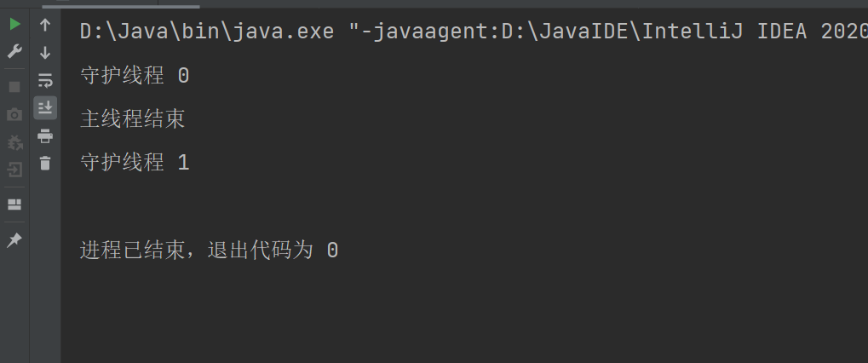Click the 进程已结束 exit code line
The height and width of the screenshot is (363, 868).
[209, 251]
